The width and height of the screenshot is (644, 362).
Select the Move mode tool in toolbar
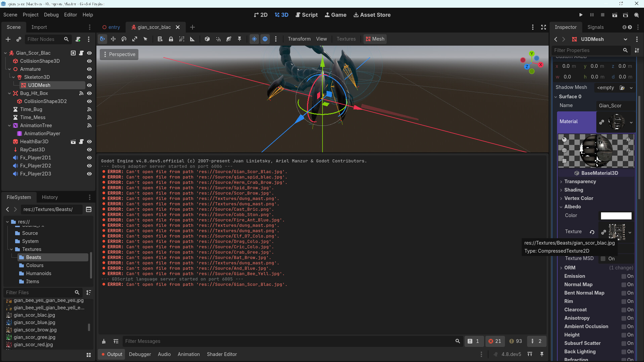113,39
